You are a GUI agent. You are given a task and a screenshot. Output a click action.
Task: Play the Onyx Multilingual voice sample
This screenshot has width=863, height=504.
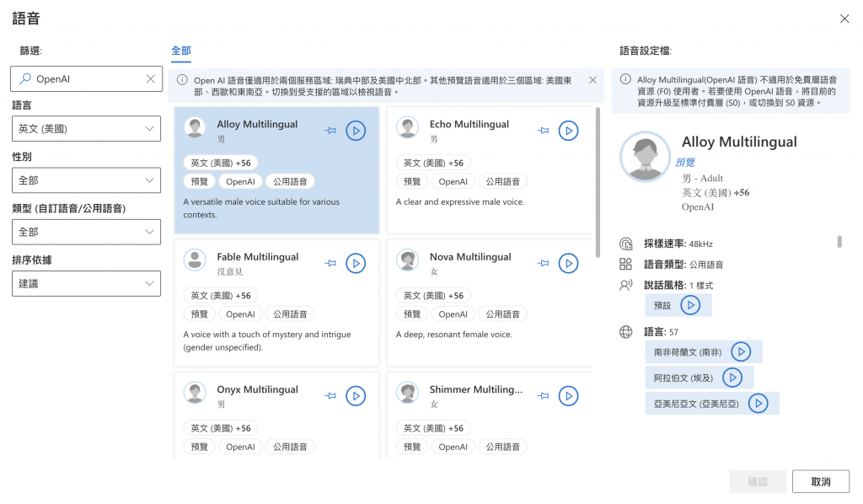[356, 396]
